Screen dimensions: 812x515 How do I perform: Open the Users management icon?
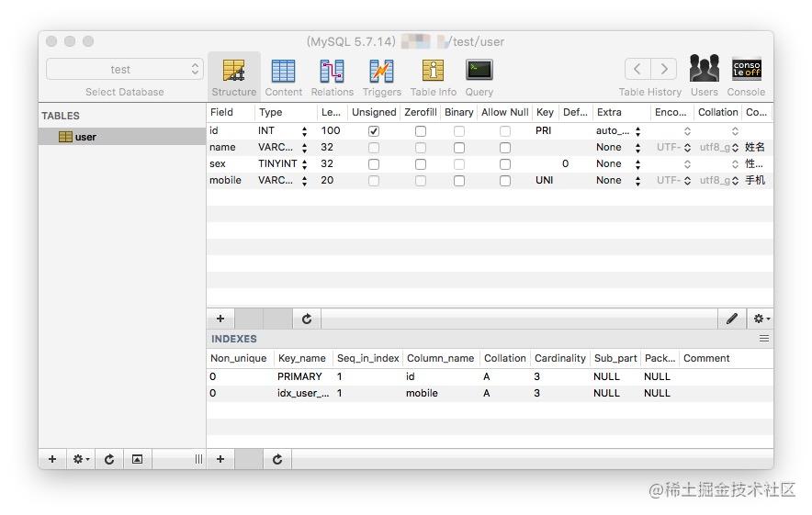tap(704, 68)
